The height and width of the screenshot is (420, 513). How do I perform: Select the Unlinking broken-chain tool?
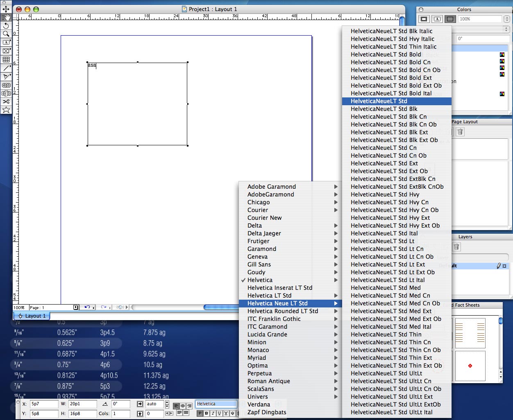click(x=6, y=93)
